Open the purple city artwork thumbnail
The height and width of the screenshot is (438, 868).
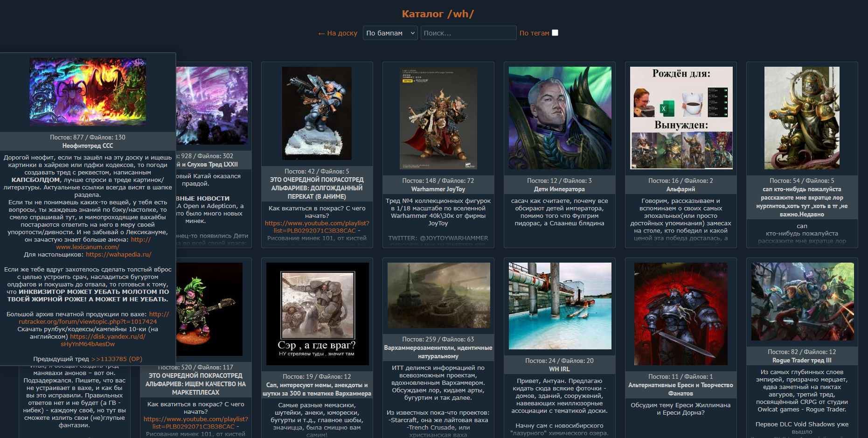pos(212,105)
